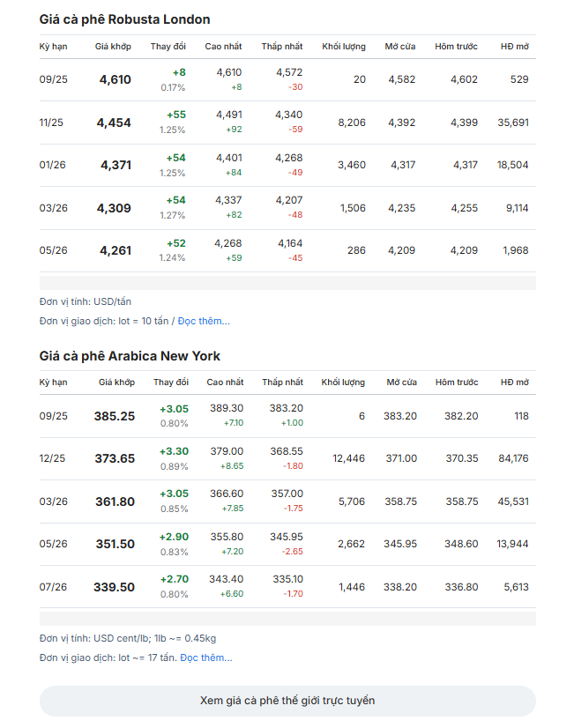Click the +3.30 change value
This screenshot has width=574, height=728.
point(175,451)
